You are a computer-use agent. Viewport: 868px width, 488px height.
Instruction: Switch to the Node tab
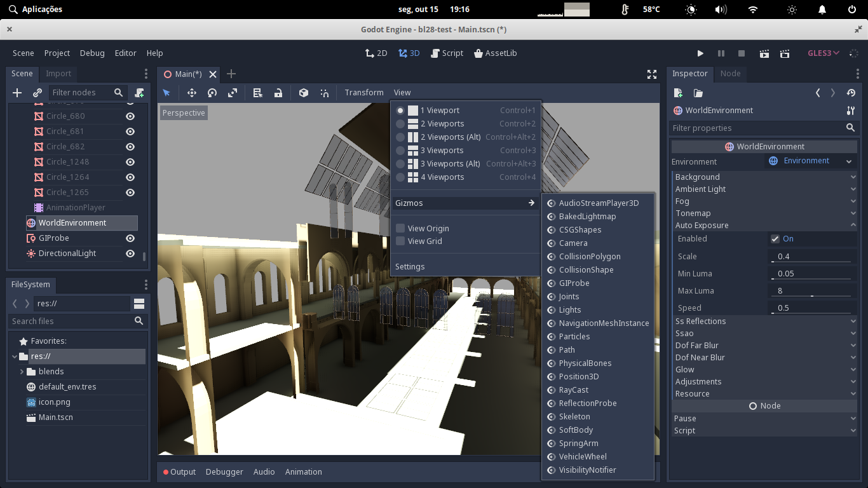point(730,74)
